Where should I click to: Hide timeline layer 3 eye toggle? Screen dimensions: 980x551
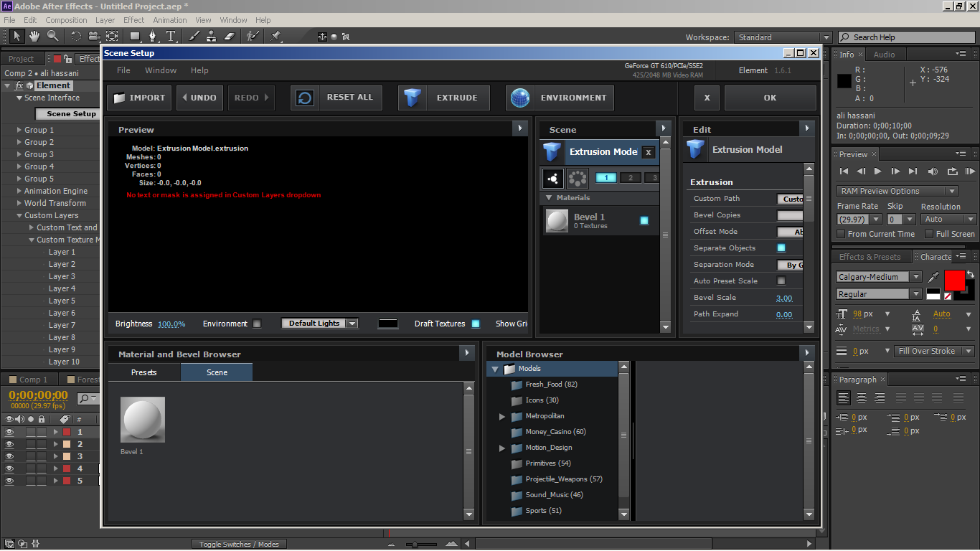point(9,456)
